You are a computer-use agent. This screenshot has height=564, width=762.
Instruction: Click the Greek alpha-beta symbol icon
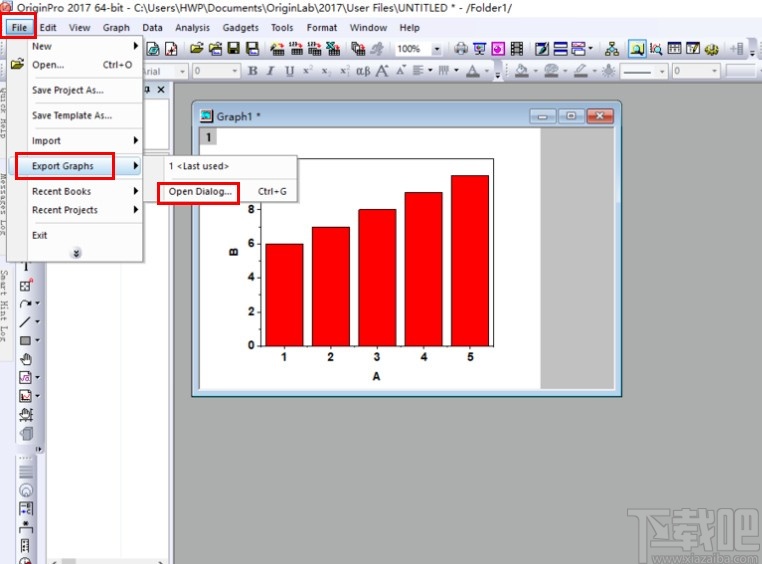pos(363,71)
